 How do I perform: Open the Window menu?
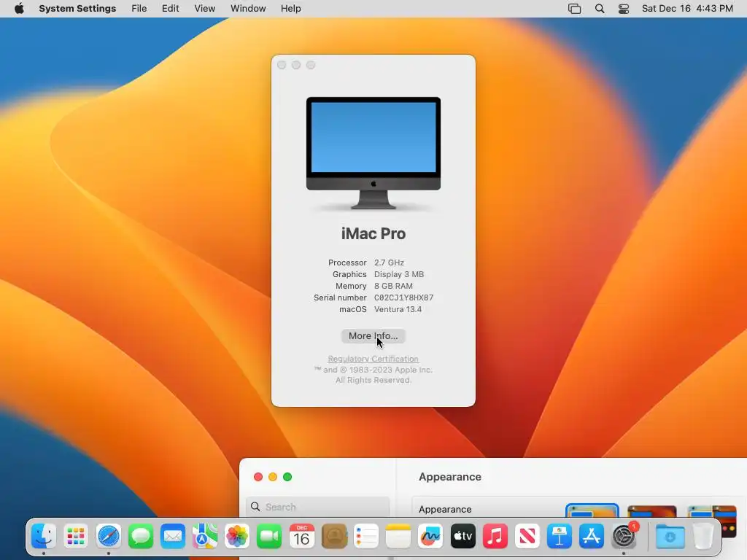[x=248, y=9]
